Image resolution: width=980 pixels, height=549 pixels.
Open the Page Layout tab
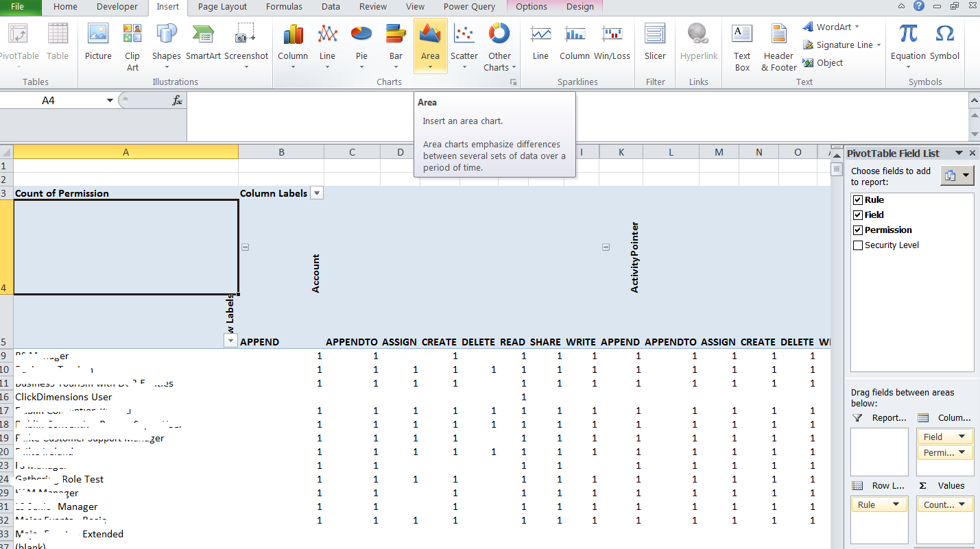click(222, 7)
